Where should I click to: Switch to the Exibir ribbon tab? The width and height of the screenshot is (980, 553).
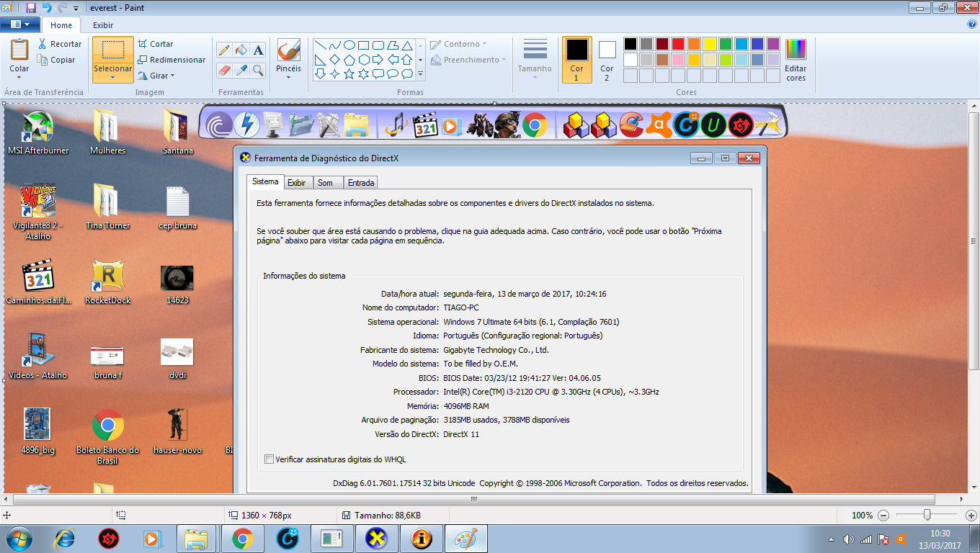[103, 25]
